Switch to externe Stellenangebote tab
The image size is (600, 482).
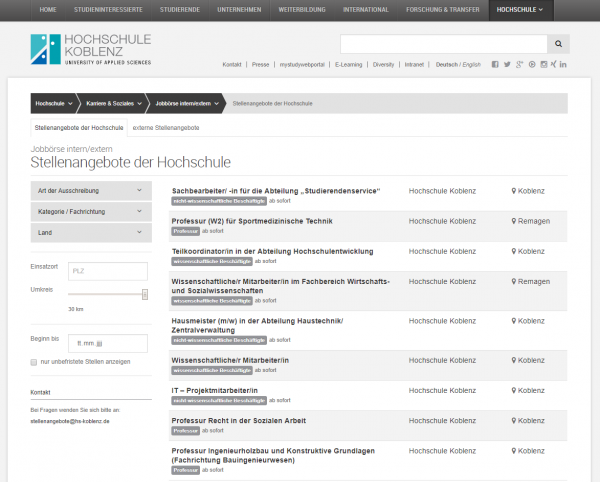coord(166,128)
